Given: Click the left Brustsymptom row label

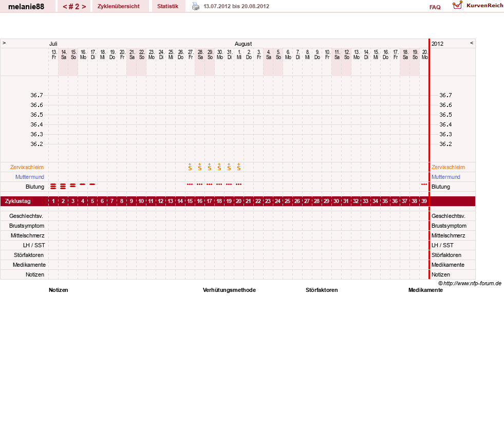Looking at the screenshot, I should coord(27,226).
